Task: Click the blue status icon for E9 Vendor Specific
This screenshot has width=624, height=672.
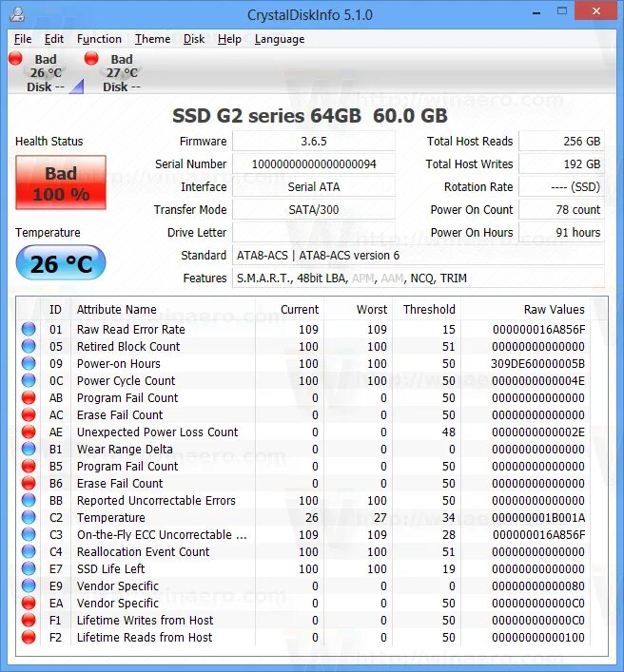Action: 29,586
